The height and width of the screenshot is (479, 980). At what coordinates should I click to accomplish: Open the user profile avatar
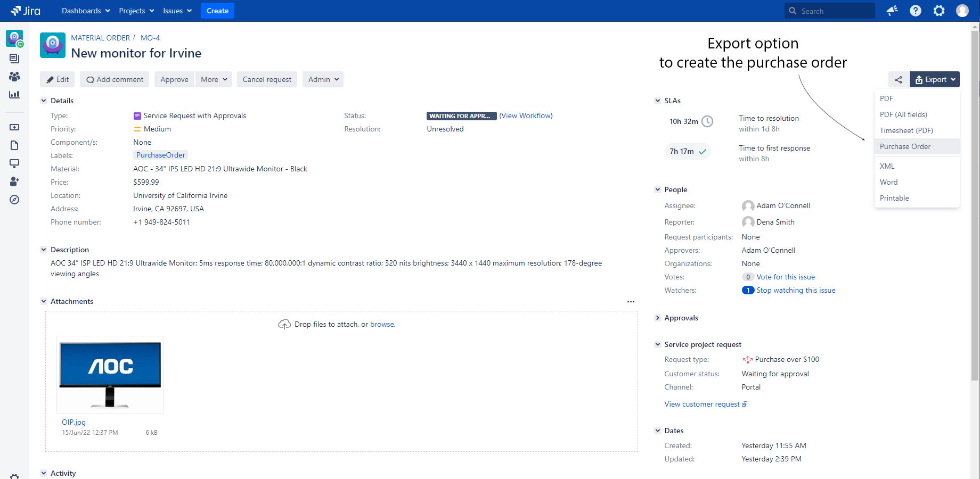[x=962, y=11]
